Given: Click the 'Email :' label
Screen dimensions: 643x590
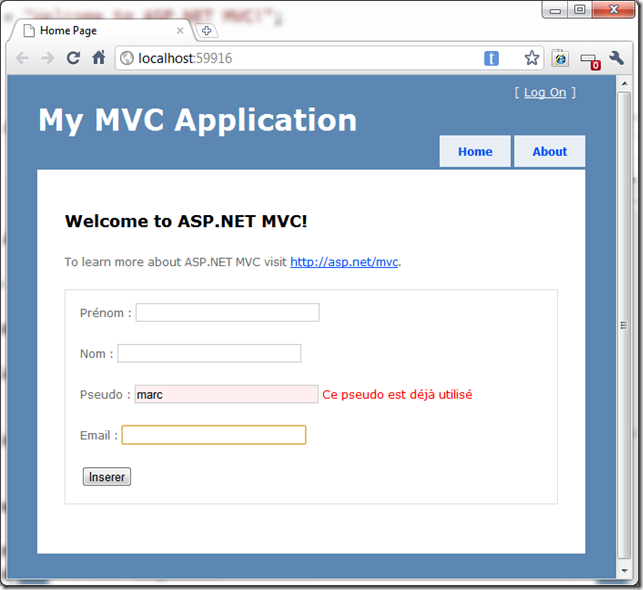Looking at the screenshot, I should tap(99, 435).
